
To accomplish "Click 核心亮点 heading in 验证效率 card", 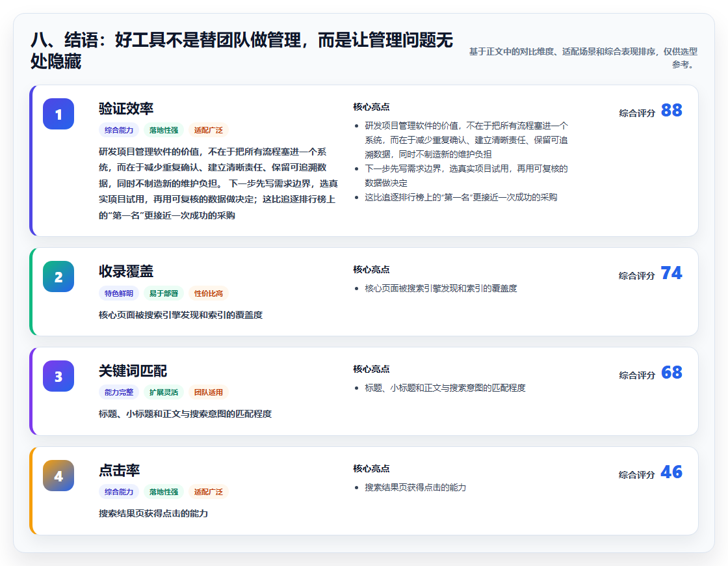I will click(x=371, y=107).
